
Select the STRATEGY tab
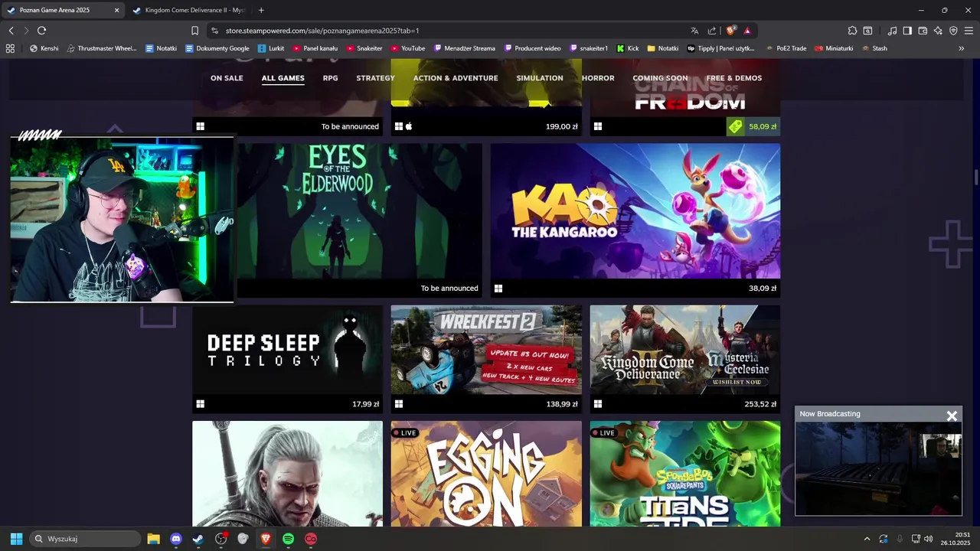[375, 78]
